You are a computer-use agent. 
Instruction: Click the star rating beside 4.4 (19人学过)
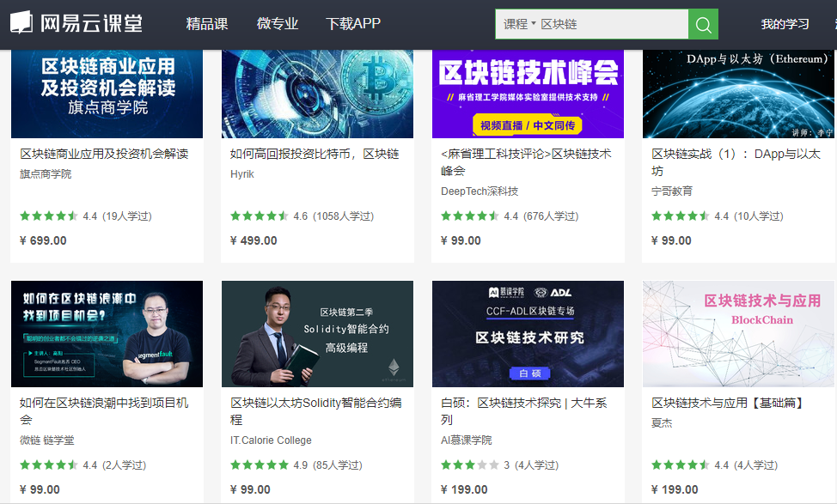point(49,216)
